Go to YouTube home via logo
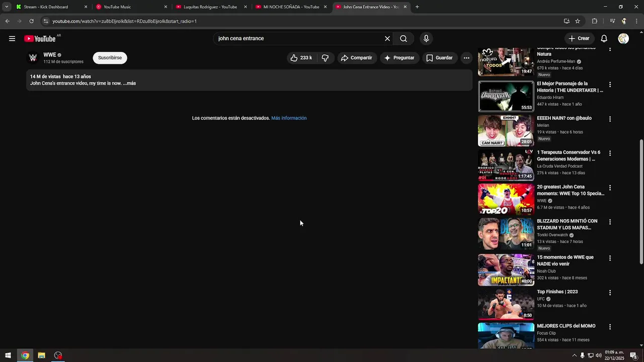Screen dimensions: 644x362 [x=40, y=39]
